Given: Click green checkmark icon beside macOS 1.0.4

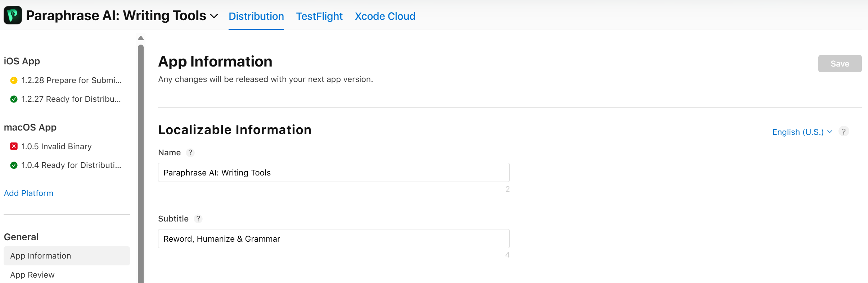Looking at the screenshot, I should pyautogui.click(x=14, y=165).
